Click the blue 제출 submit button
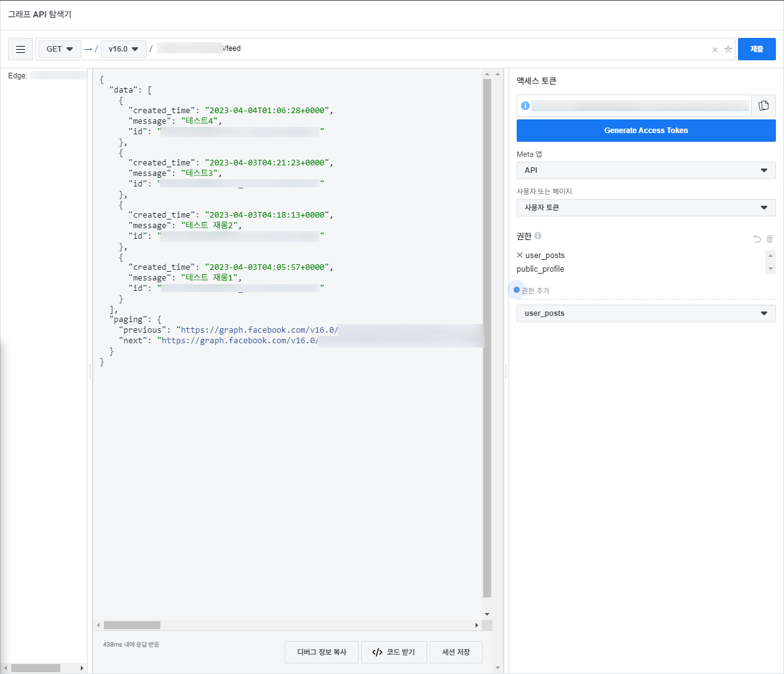 [757, 49]
